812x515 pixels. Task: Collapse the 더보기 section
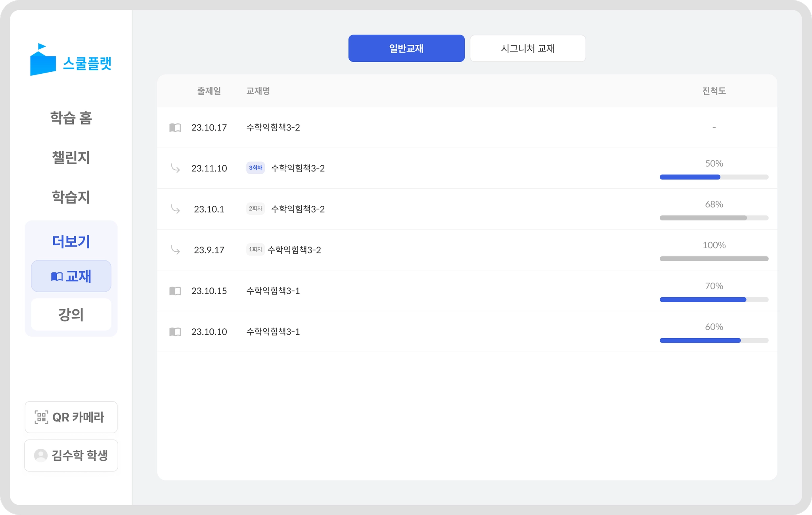click(x=71, y=241)
